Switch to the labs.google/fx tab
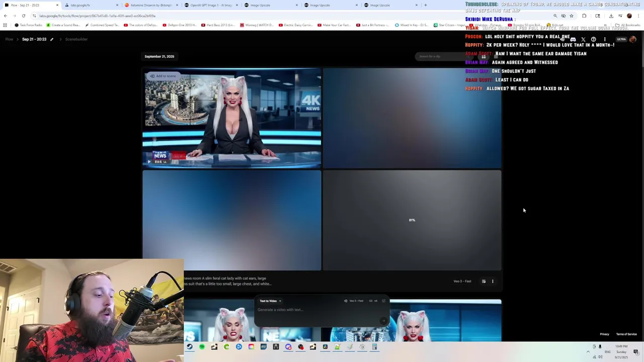This screenshot has height=362, width=644. click(92, 5)
